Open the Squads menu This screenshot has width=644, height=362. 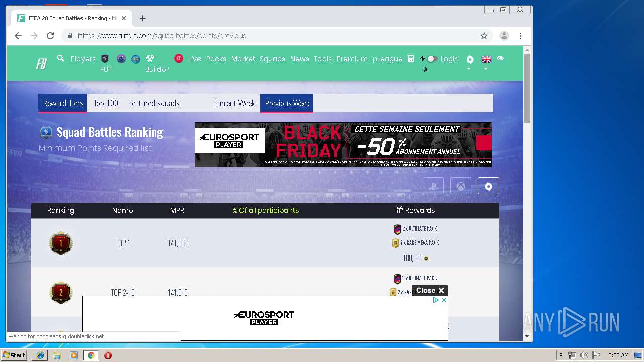272,59
